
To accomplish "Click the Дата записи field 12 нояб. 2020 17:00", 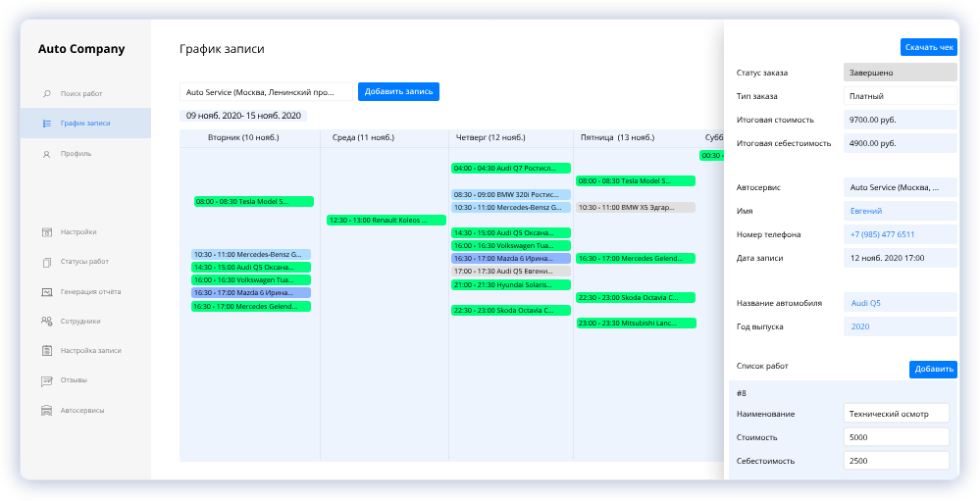I will [x=900, y=258].
